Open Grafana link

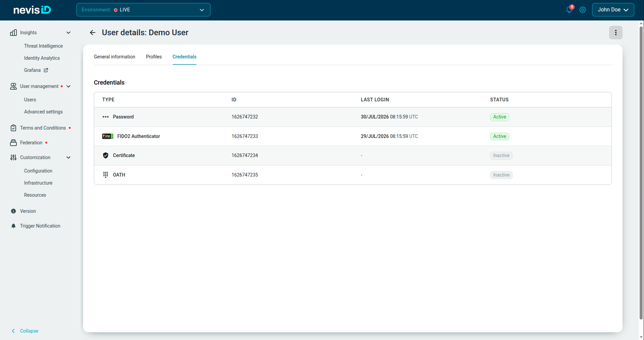(x=33, y=70)
